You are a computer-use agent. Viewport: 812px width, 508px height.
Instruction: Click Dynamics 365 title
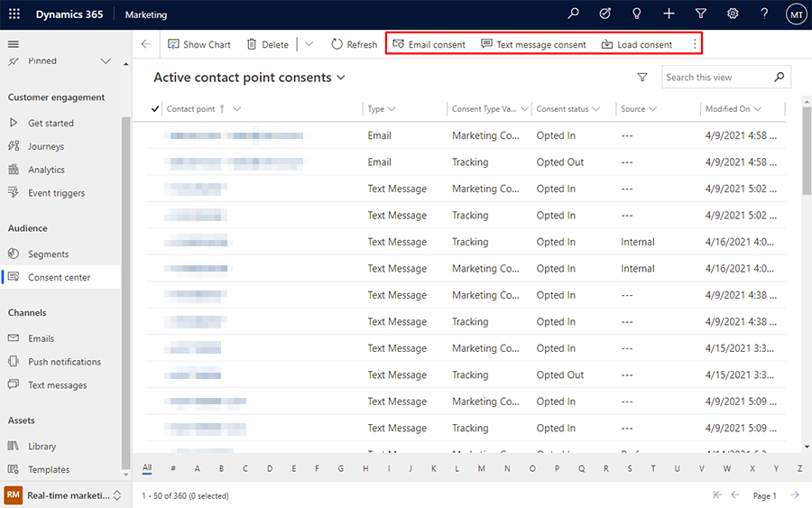pyautogui.click(x=69, y=14)
